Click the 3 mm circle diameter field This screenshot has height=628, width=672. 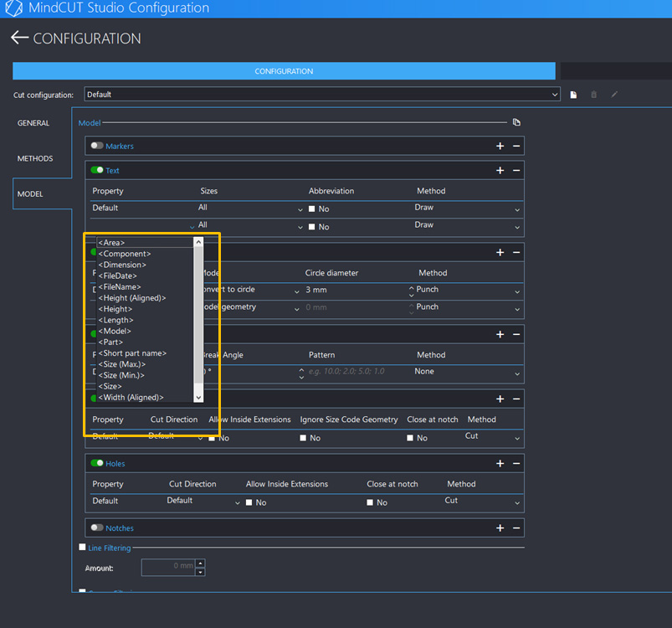(355, 291)
